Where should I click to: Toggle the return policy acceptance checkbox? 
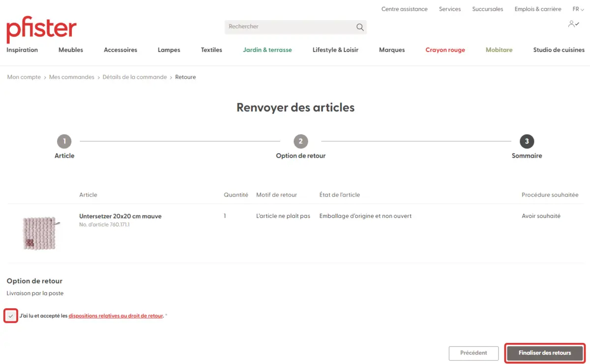point(11,316)
